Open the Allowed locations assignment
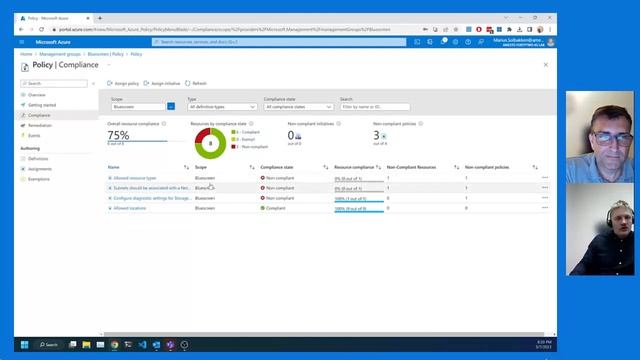 (x=130, y=208)
